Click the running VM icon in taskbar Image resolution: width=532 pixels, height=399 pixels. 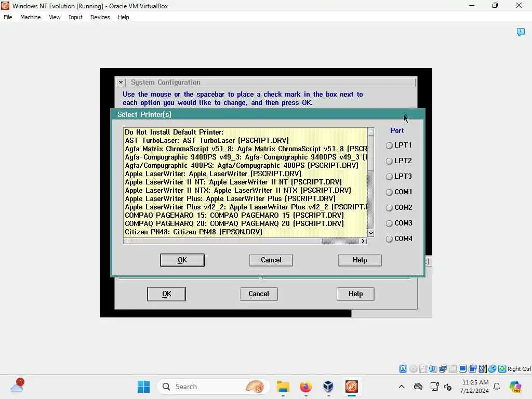pyautogui.click(x=352, y=387)
